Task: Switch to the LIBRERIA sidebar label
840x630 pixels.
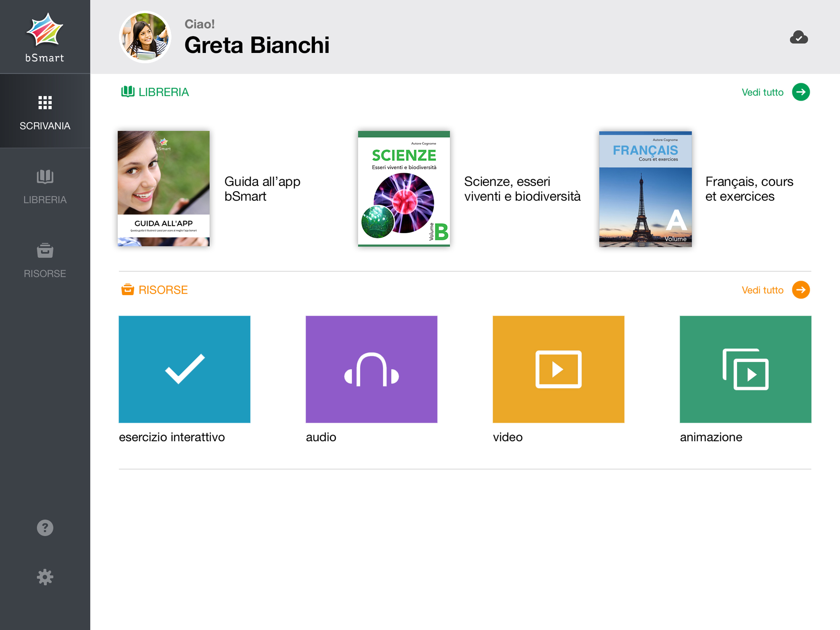Action: (x=45, y=199)
